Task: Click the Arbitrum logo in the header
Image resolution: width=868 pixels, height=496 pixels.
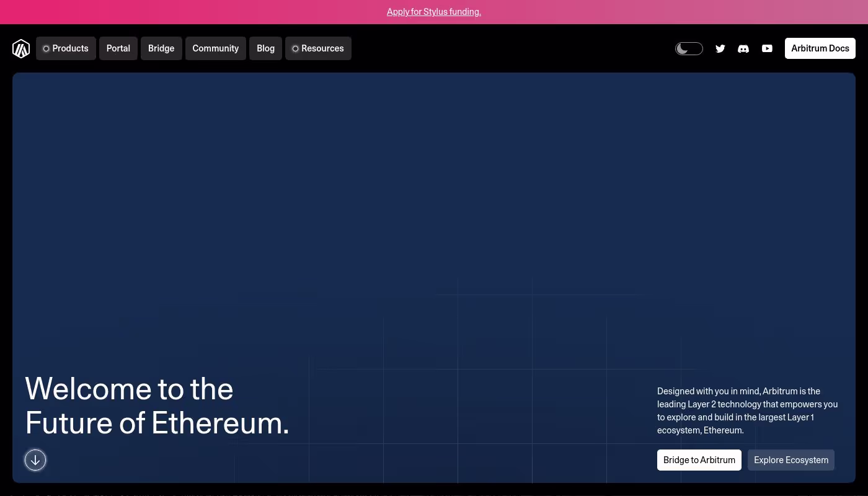Action: coord(21,48)
